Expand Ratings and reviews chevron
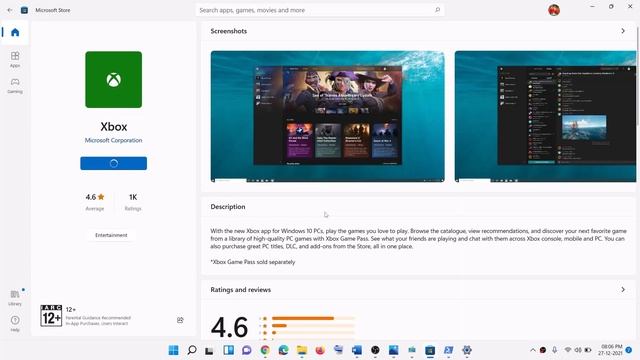This screenshot has width=640, height=360. pyautogui.click(x=623, y=289)
